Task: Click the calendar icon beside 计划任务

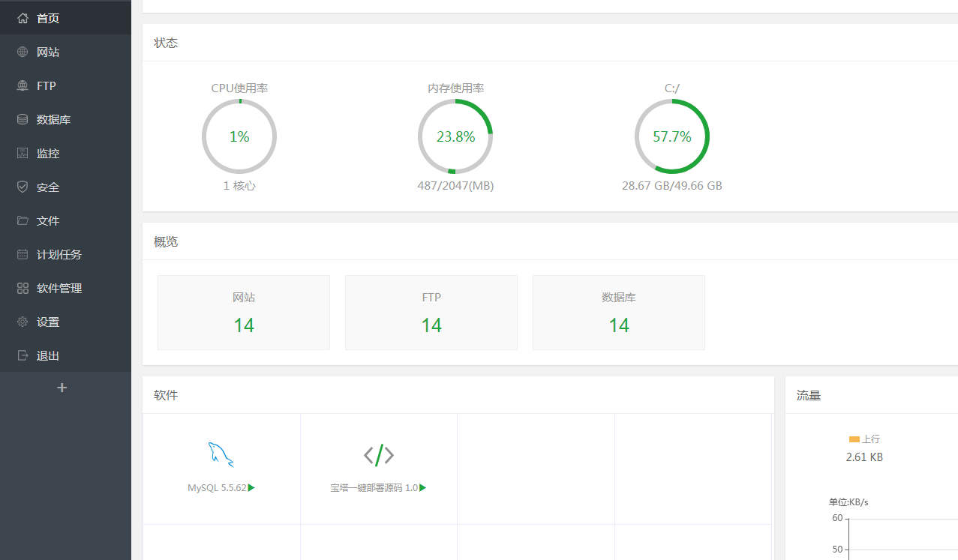Action: tap(23, 254)
